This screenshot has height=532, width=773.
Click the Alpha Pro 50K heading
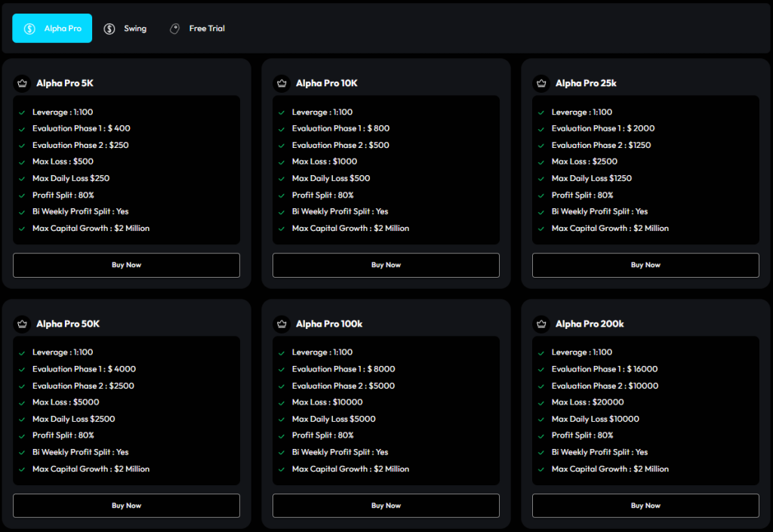tap(68, 324)
